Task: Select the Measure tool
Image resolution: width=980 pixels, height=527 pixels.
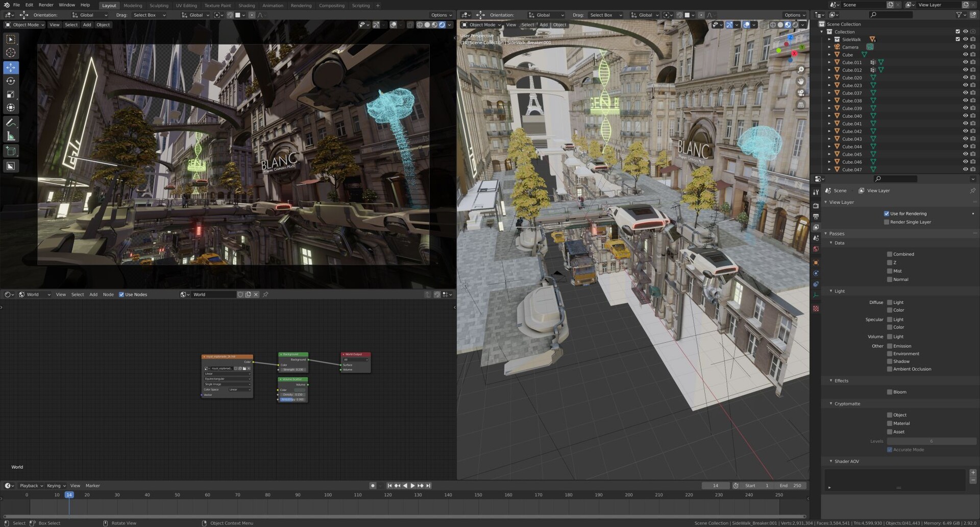Action: (11, 136)
